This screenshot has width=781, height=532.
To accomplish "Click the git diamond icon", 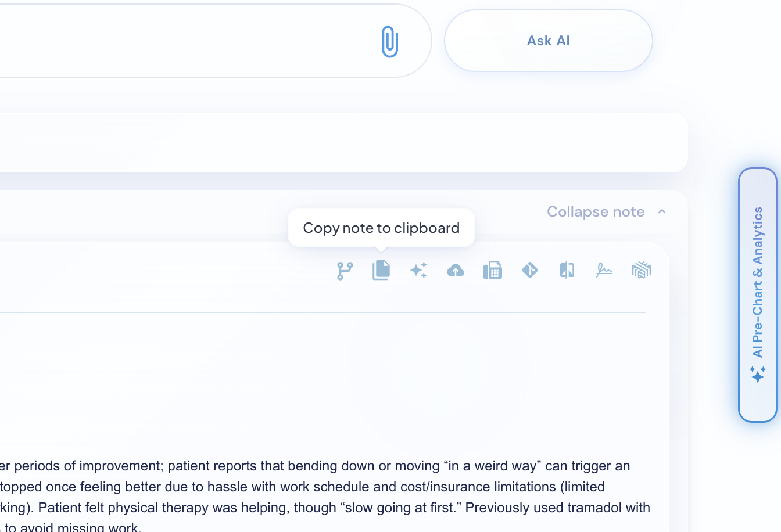I will (x=530, y=271).
